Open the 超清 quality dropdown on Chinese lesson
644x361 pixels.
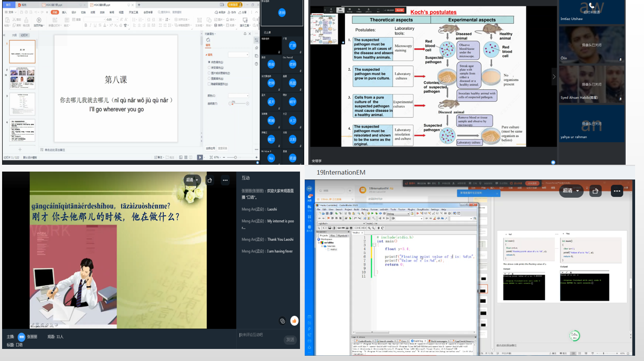tap(192, 180)
